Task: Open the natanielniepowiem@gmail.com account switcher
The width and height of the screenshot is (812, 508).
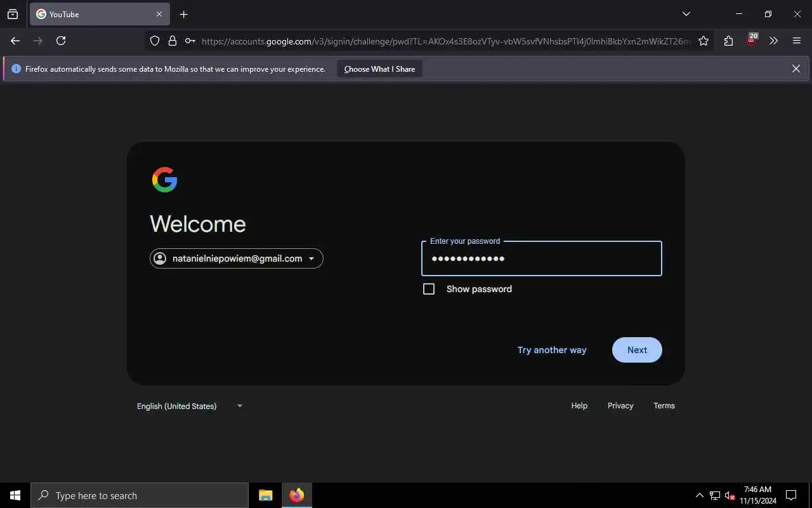Action: pyautogui.click(x=237, y=258)
